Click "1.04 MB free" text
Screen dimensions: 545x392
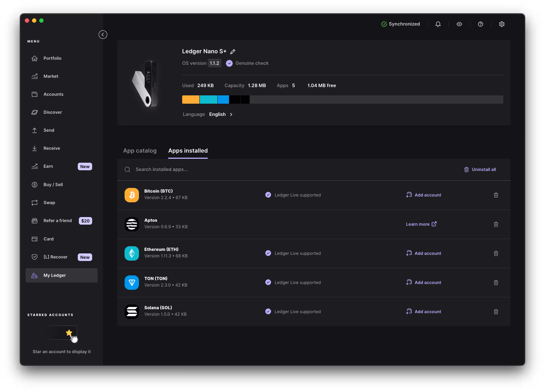pos(322,86)
